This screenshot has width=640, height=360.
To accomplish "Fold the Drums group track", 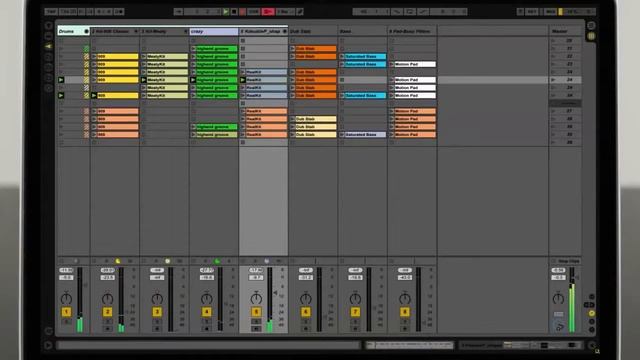I will tap(86, 31).
